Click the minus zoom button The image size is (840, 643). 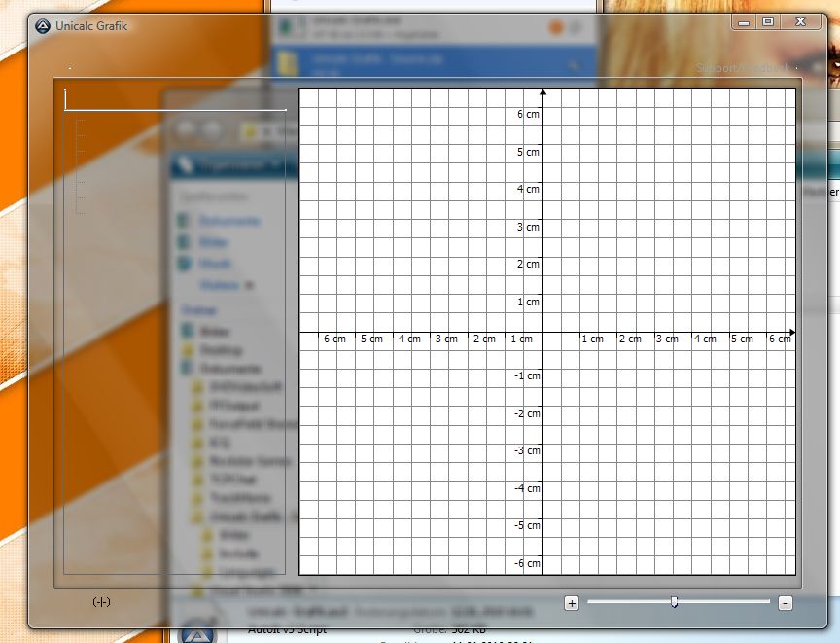(786, 603)
